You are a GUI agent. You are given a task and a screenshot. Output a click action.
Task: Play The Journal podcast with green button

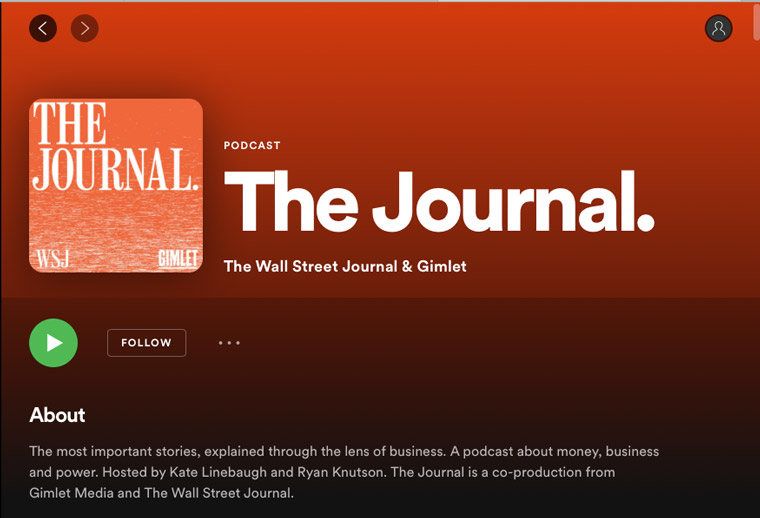pos(53,343)
